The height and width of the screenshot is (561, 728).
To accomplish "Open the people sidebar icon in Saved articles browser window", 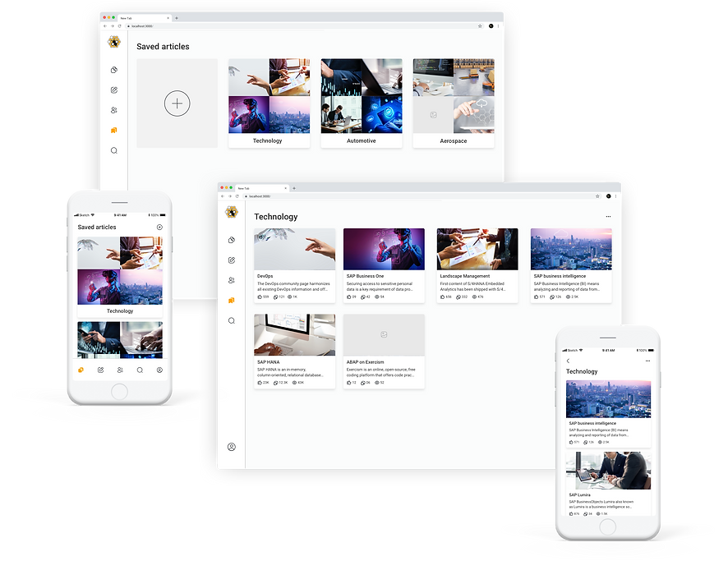I will [x=113, y=110].
